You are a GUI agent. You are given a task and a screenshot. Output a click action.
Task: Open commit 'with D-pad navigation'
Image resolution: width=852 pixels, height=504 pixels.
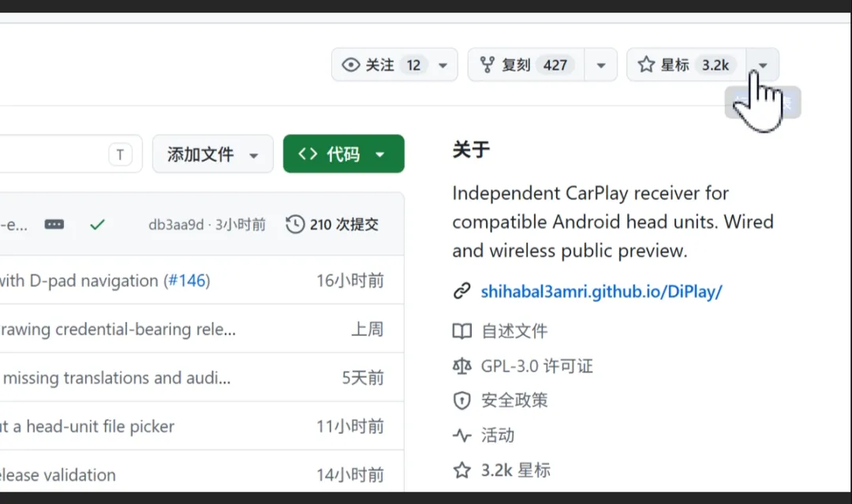point(80,281)
